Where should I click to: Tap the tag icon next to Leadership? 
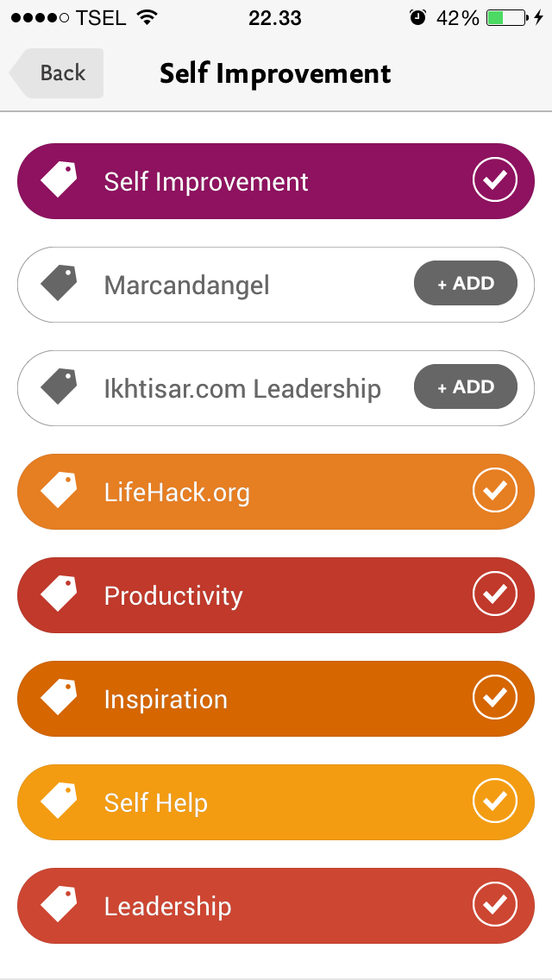tap(59, 904)
